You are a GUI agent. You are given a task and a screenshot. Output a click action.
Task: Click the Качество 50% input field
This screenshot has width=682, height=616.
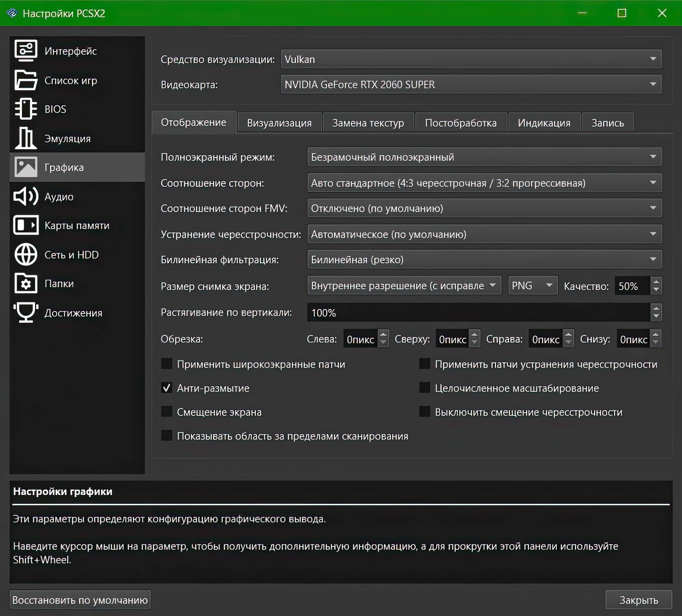(632, 286)
